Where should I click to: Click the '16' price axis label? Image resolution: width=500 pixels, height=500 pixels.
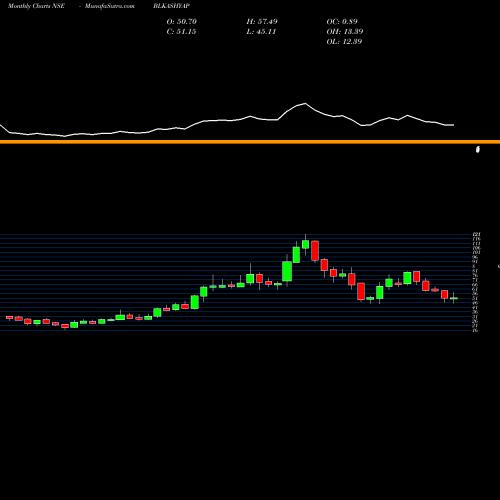[475, 330]
